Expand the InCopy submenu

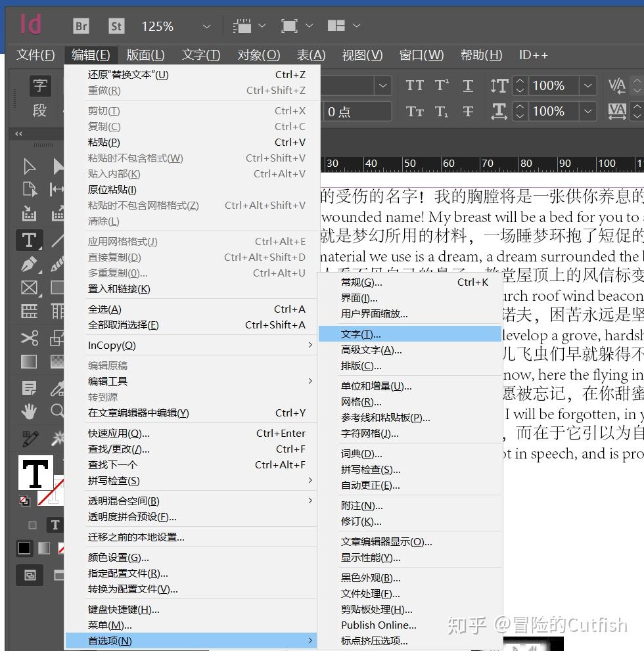pyautogui.click(x=112, y=345)
